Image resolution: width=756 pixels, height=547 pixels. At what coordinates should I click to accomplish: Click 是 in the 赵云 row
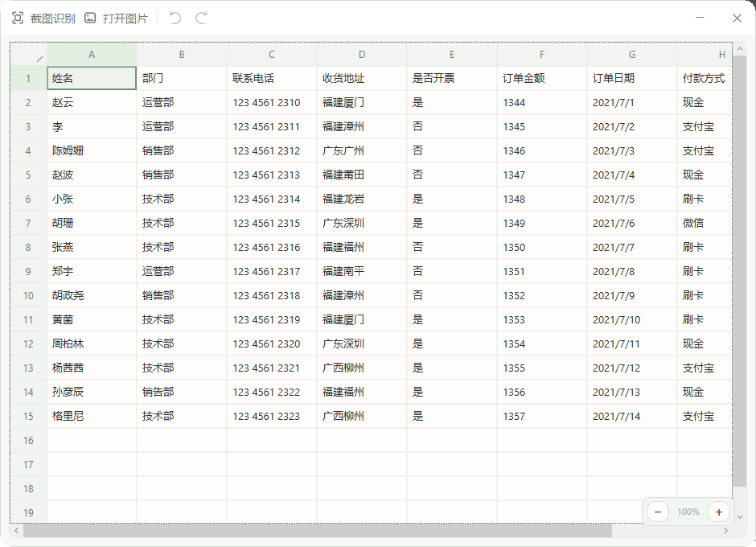coord(452,102)
